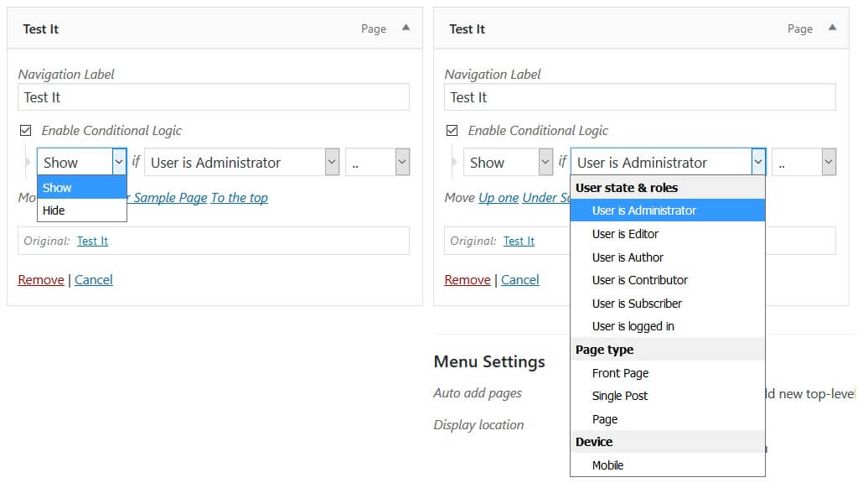Click the To the top link
The height and width of the screenshot is (488, 868).
240,198
